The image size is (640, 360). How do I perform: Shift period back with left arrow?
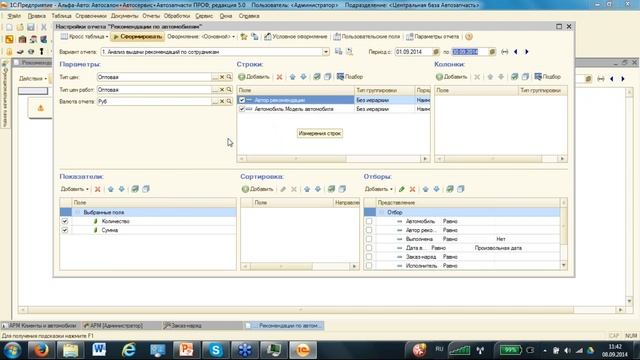[516, 52]
